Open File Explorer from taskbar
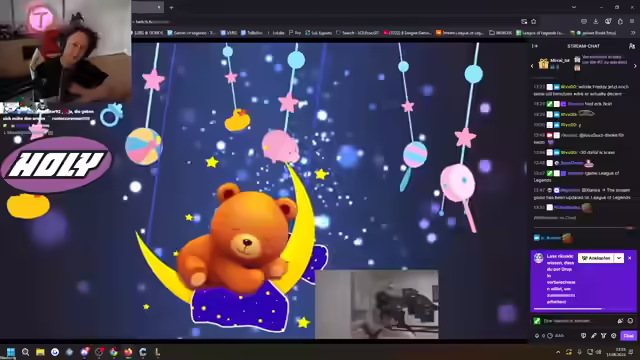 [x=40, y=352]
